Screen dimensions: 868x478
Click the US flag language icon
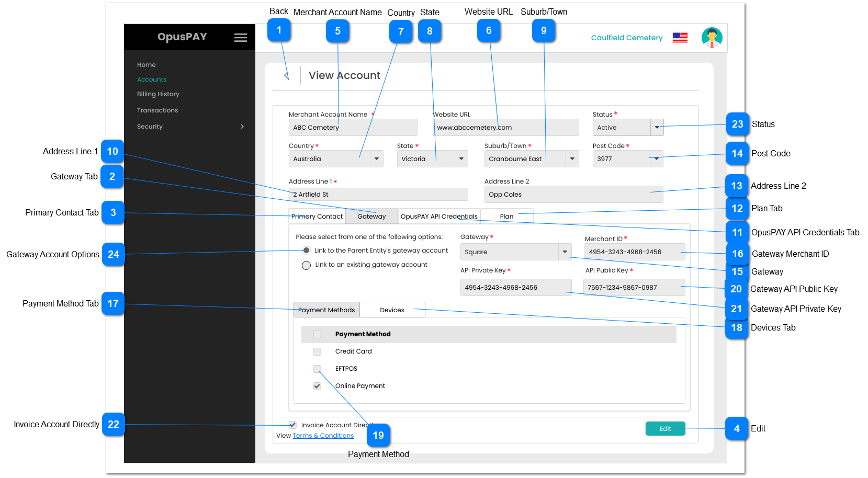680,38
